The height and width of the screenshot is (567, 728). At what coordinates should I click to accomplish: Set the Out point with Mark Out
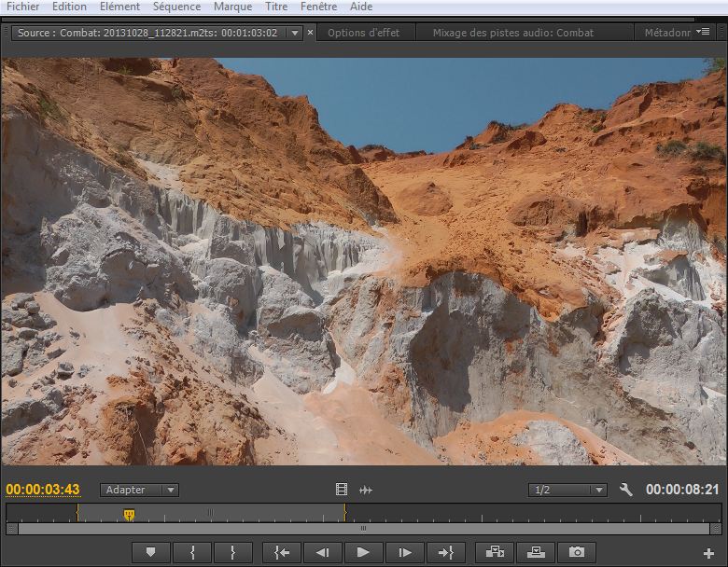click(x=232, y=552)
